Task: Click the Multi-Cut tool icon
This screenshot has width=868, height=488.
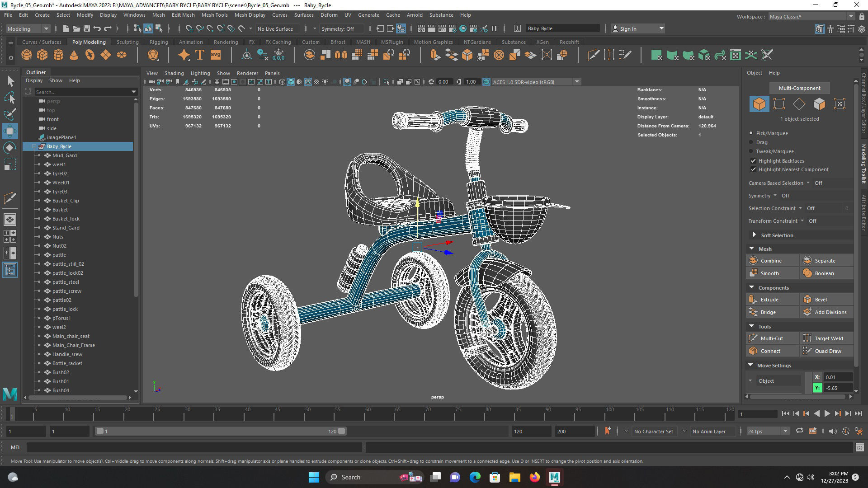Action: pyautogui.click(x=753, y=338)
